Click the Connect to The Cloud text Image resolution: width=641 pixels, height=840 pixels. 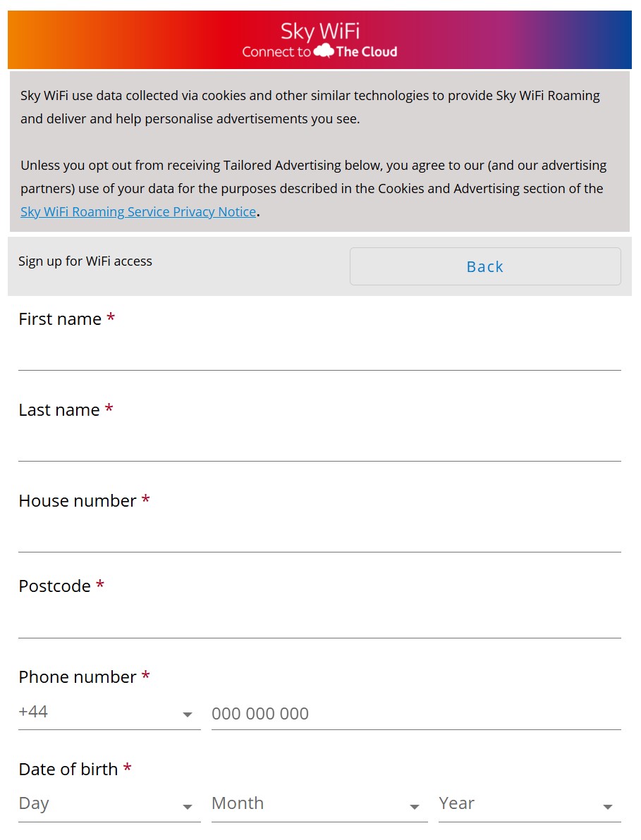pos(319,51)
